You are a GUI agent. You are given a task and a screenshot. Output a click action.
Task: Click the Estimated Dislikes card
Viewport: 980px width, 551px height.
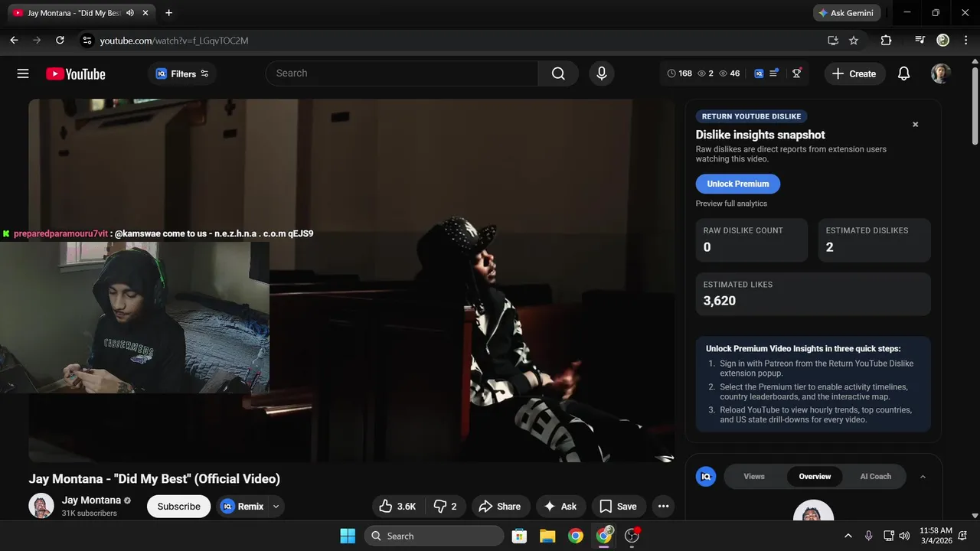click(874, 240)
